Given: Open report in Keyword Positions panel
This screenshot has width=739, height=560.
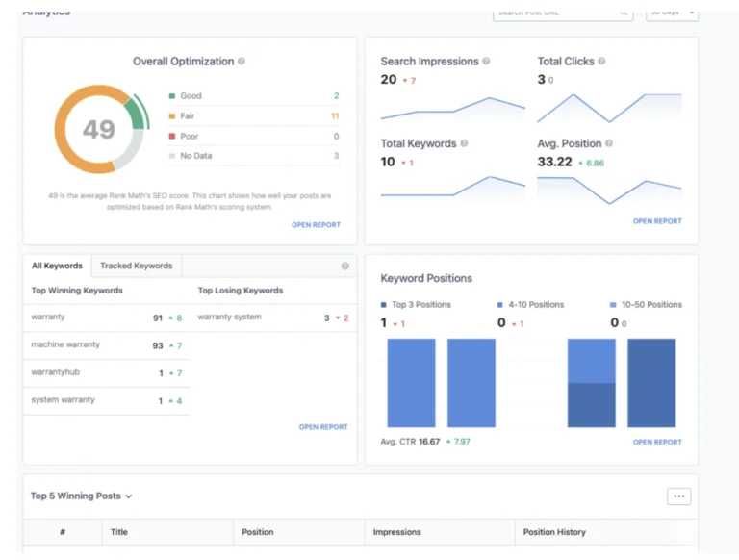Looking at the screenshot, I should pos(657,443).
